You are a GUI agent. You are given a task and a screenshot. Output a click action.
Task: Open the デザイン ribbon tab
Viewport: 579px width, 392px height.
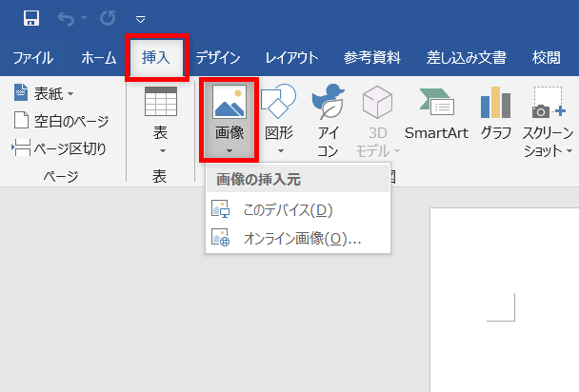tap(218, 58)
